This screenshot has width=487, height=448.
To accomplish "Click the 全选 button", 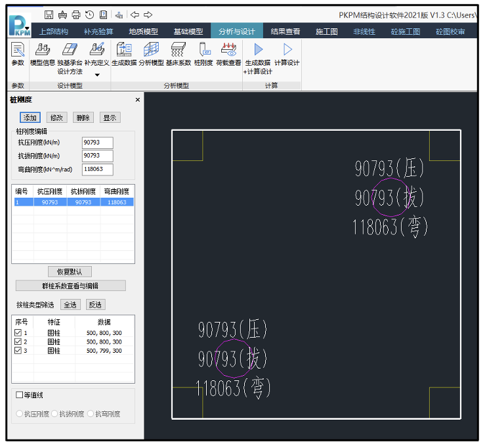I will 70,305.
